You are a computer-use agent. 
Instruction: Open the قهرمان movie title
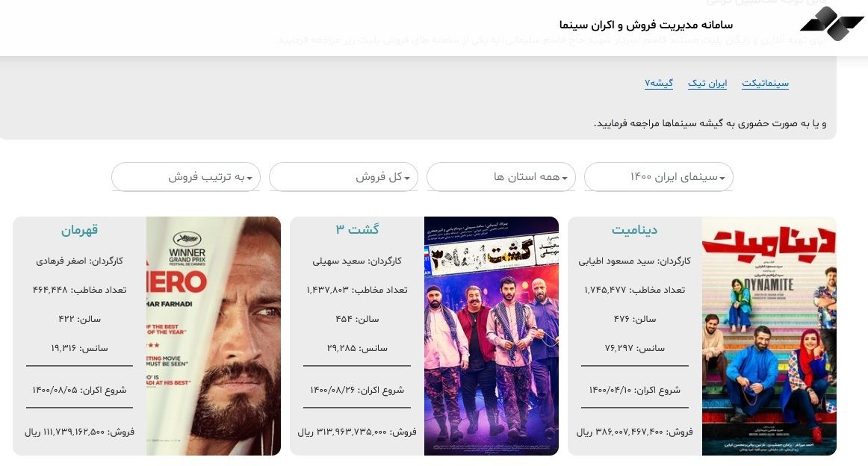(79, 230)
